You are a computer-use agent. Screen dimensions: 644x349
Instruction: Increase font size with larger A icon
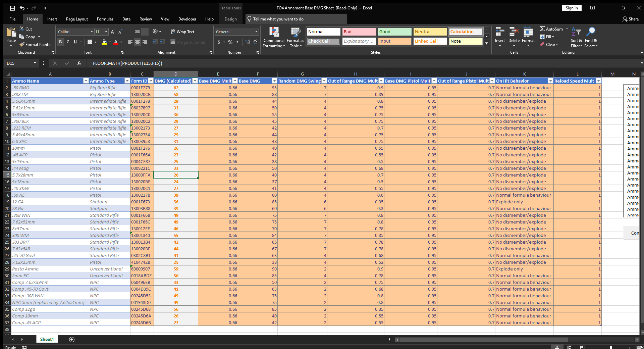pos(113,32)
